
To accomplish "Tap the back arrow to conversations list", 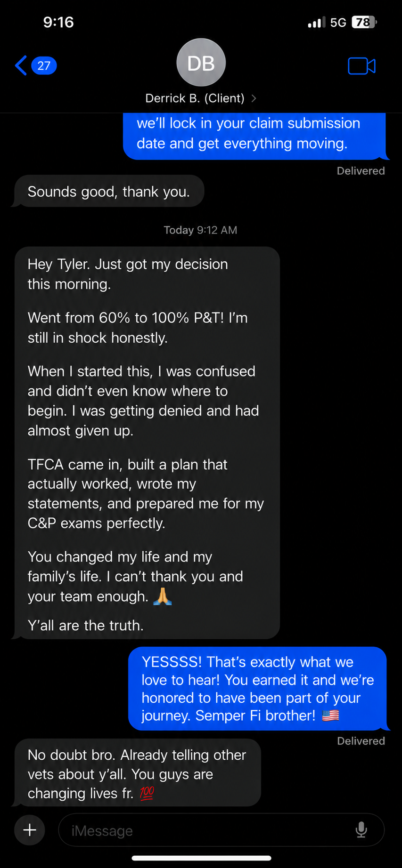I will pos(21,65).
